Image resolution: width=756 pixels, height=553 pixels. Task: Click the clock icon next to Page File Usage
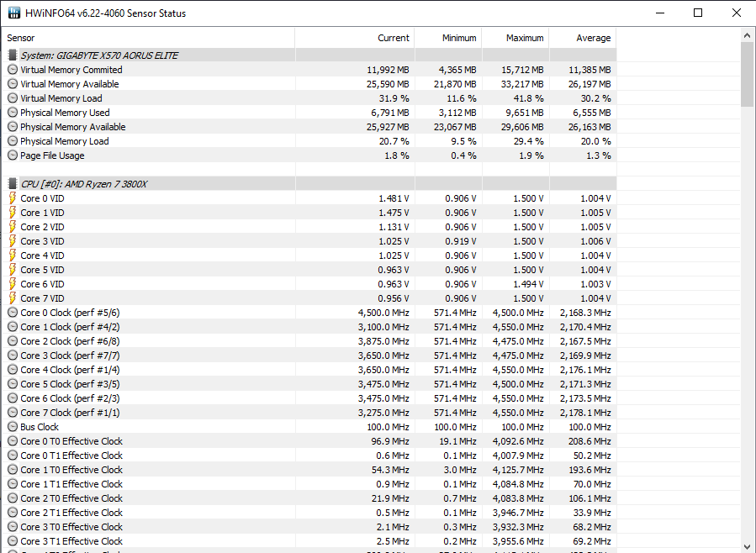tap(13, 155)
